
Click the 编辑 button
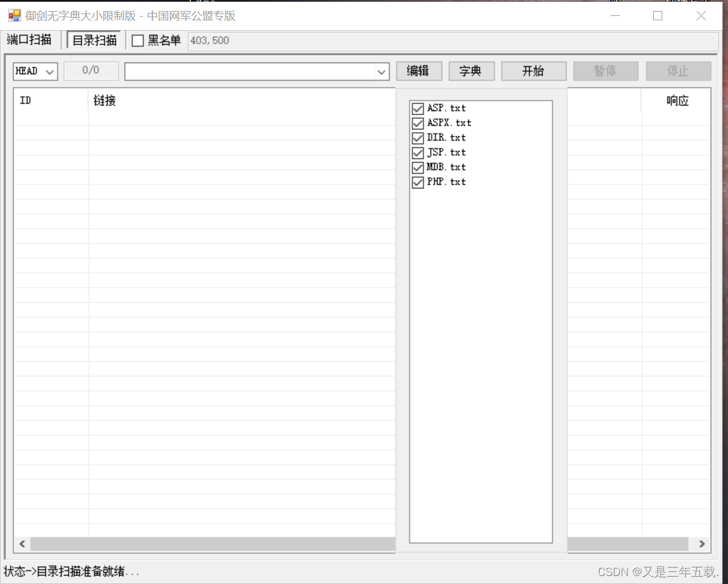419,71
